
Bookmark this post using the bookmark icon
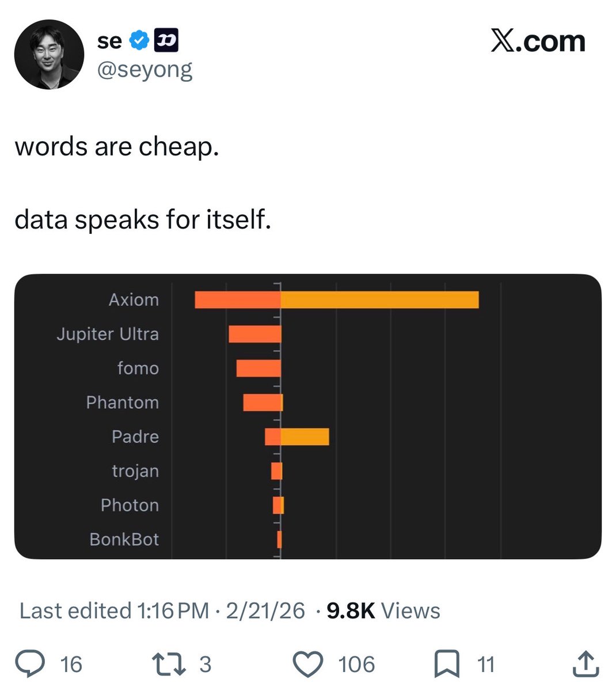(447, 664)
